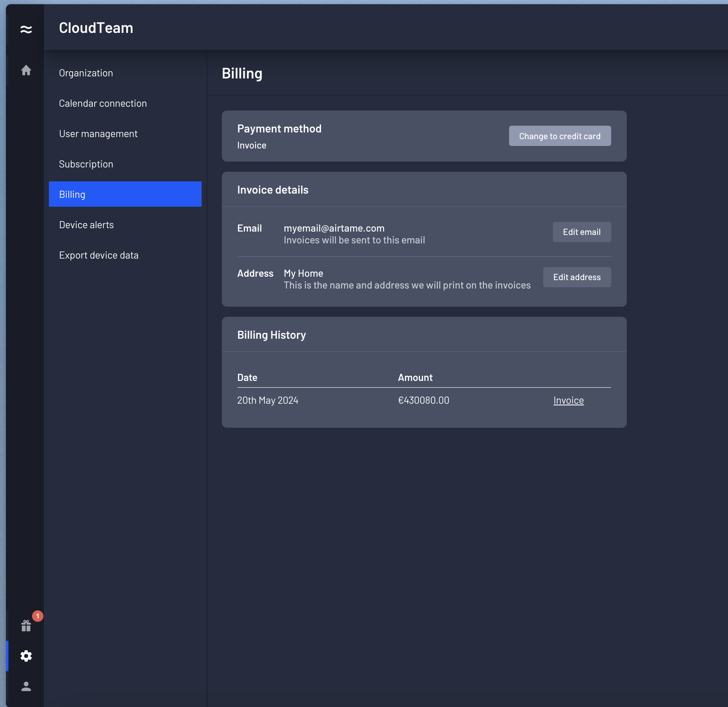The height and width of the screenshot is (707, 728).
Task: Click the Edit address button
Action: point(577,277)
